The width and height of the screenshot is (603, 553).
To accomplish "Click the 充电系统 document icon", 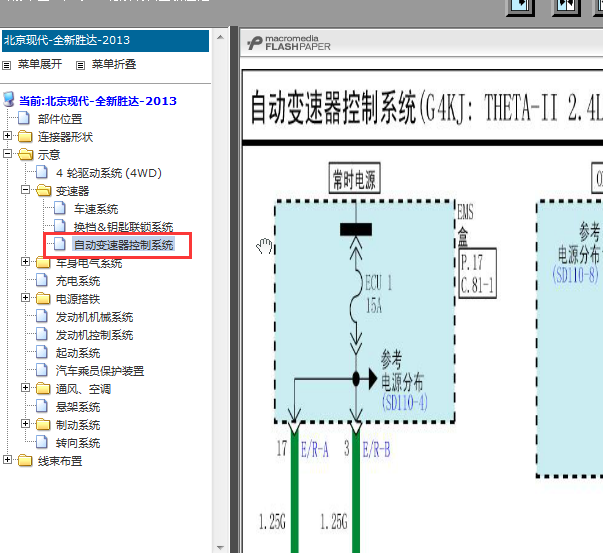I will click(42, 280).
